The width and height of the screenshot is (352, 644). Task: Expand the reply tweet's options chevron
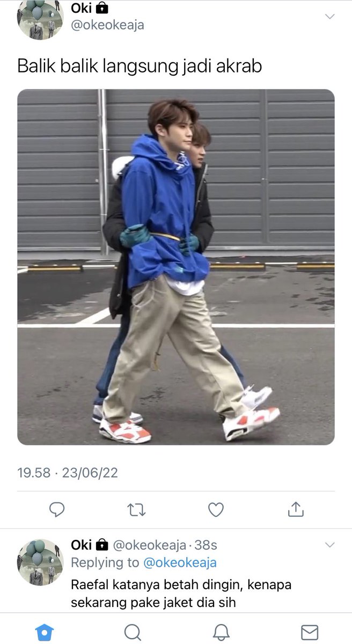330,545
